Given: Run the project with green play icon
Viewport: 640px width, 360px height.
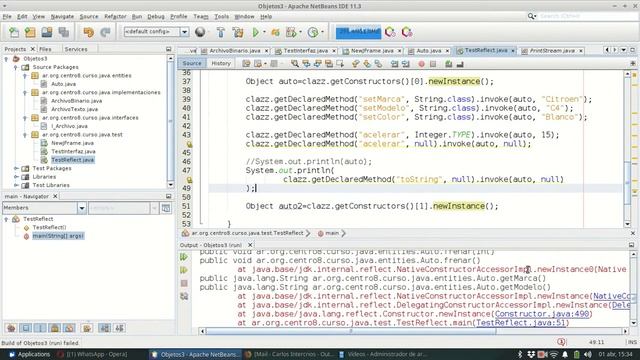Looking at the screenshot, I should (256, 32).
